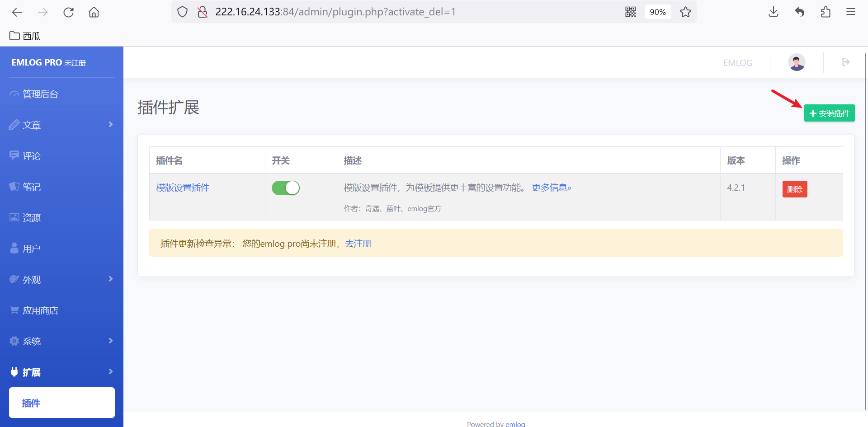The image size is (868, 427).
Task: Open the browser hamburger menu
Action: click(851, 12)
